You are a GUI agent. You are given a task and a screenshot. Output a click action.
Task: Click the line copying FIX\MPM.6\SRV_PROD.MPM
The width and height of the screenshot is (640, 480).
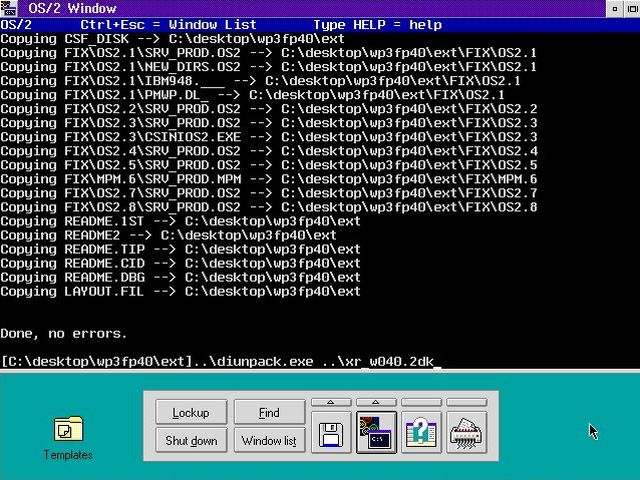coord(269,179)
